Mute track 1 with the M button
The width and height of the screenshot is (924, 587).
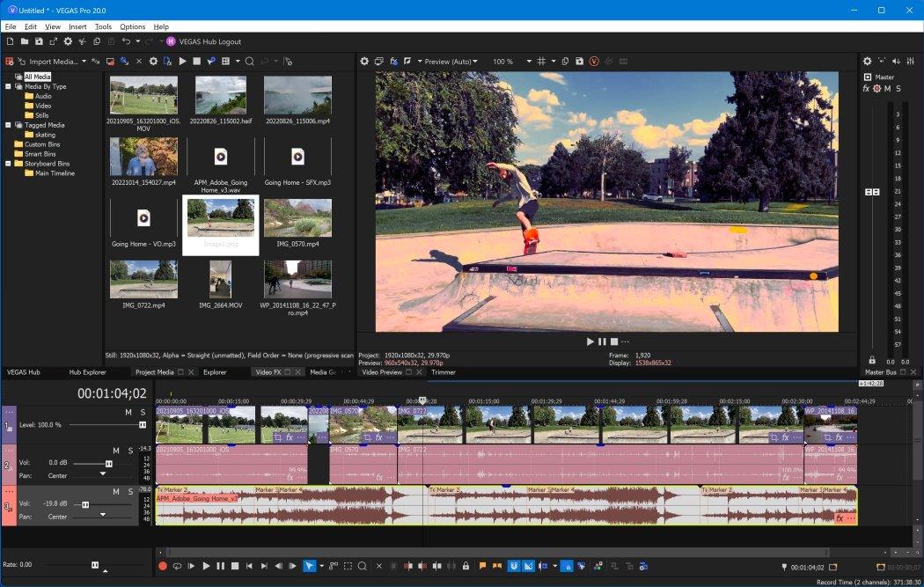128,413
